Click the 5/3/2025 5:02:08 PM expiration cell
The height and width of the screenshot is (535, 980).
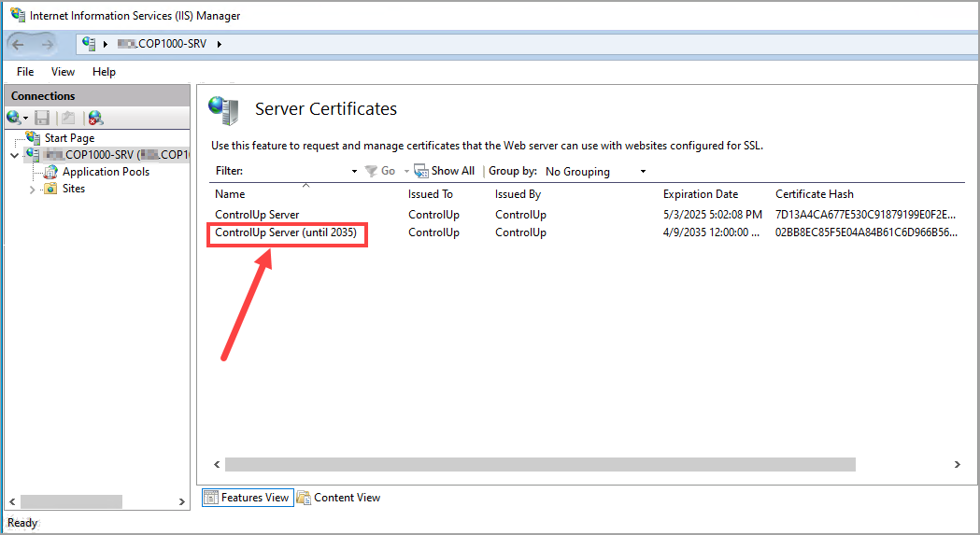pos(713,215)
